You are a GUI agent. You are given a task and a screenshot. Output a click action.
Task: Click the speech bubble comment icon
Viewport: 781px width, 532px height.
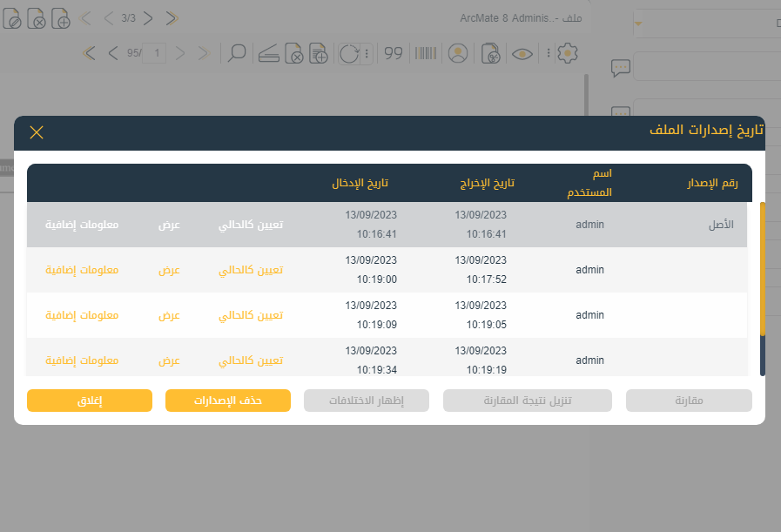point(621,68)
